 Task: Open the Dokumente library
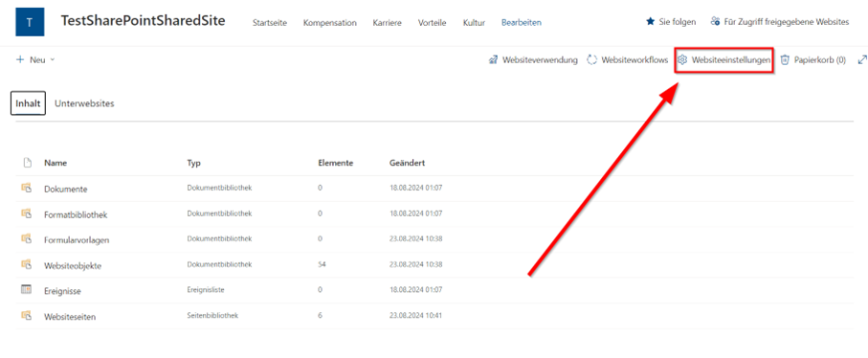[x=66, y=189]
